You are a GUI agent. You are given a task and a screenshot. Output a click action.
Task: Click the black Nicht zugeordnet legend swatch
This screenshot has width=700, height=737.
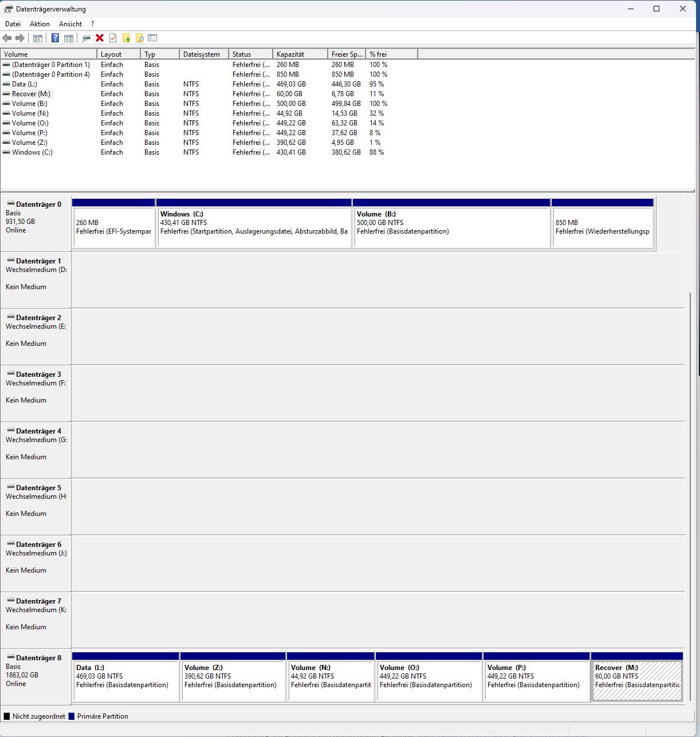(7, 716)
